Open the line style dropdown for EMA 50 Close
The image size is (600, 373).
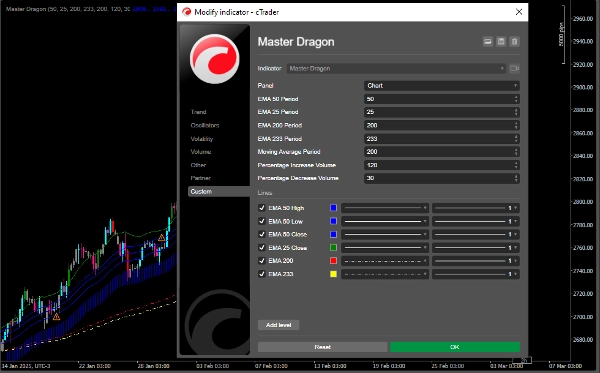tap(385, 234)
